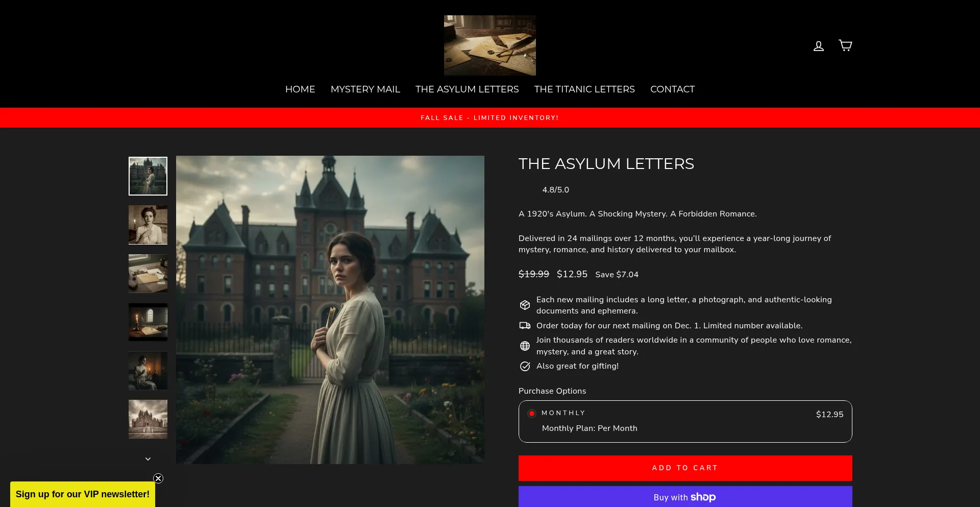Expand more thumbnails with down chevron
The width and height of the screenshot is (980, 507).
(148, 459)
